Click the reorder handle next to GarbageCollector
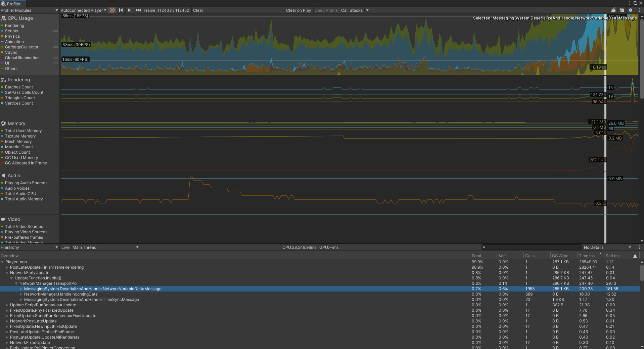This screenshot has width=644, height=349. click(x=56, y=47)
